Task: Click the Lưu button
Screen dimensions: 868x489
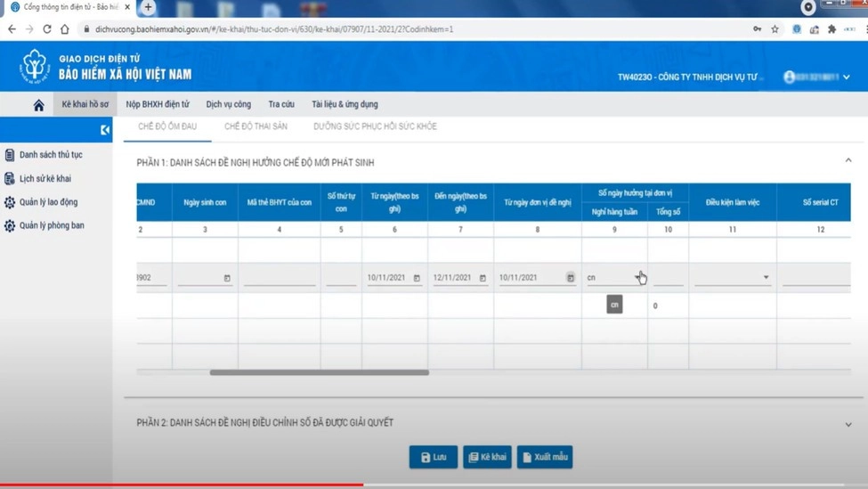Action: click(434, 457)
